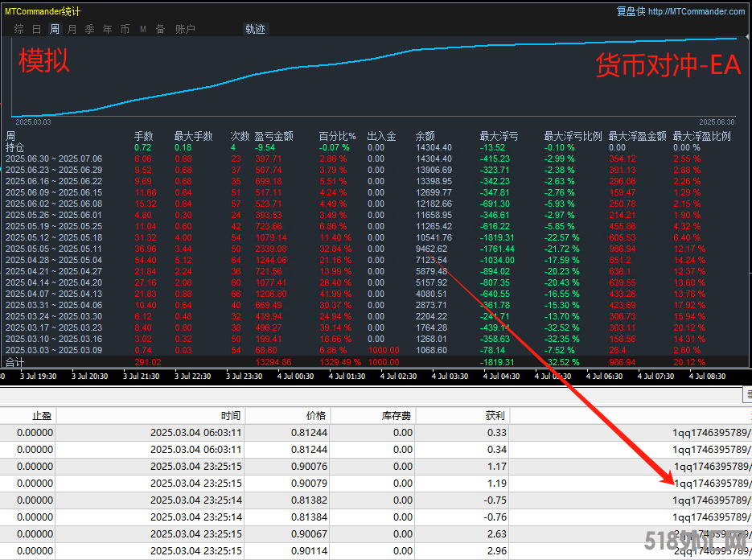Viewport: 752px width, 560px height.
Task: Select week row 2025.06.02 ~ 2025.06.08
Action: pyautogui.click(x=374, y=204)
